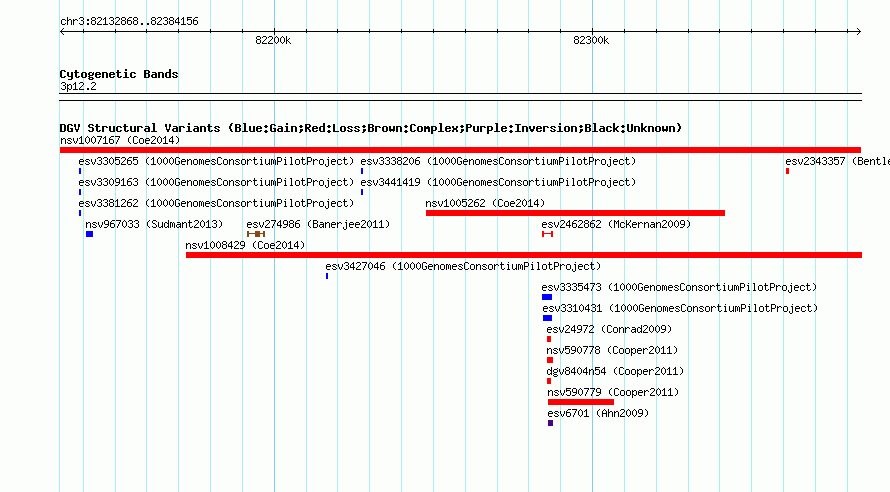Click the Cytogenetic Bands track title
The image size is (890, 492).
pyautogui.click(x=119, y=74)
